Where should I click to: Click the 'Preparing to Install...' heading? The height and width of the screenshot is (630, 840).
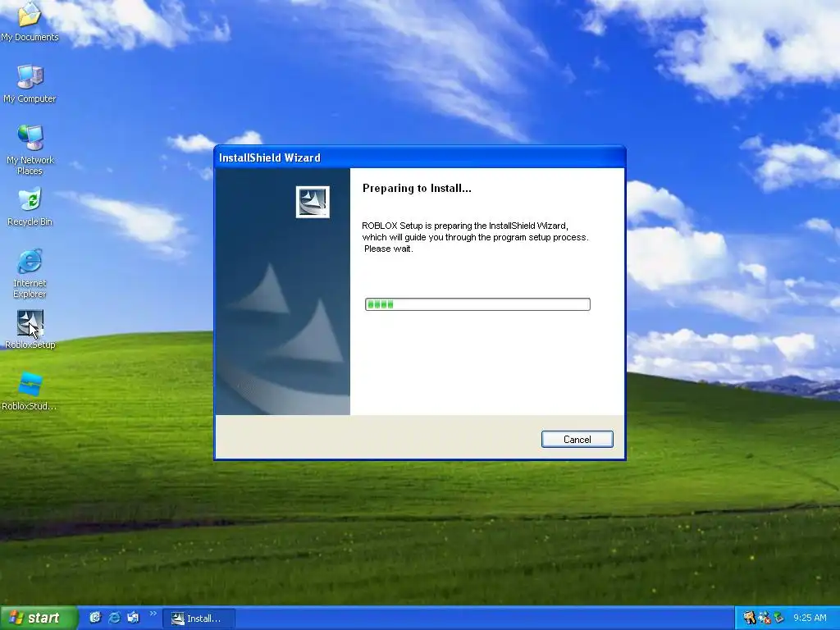pyautogui.click(x=417, y=188)
